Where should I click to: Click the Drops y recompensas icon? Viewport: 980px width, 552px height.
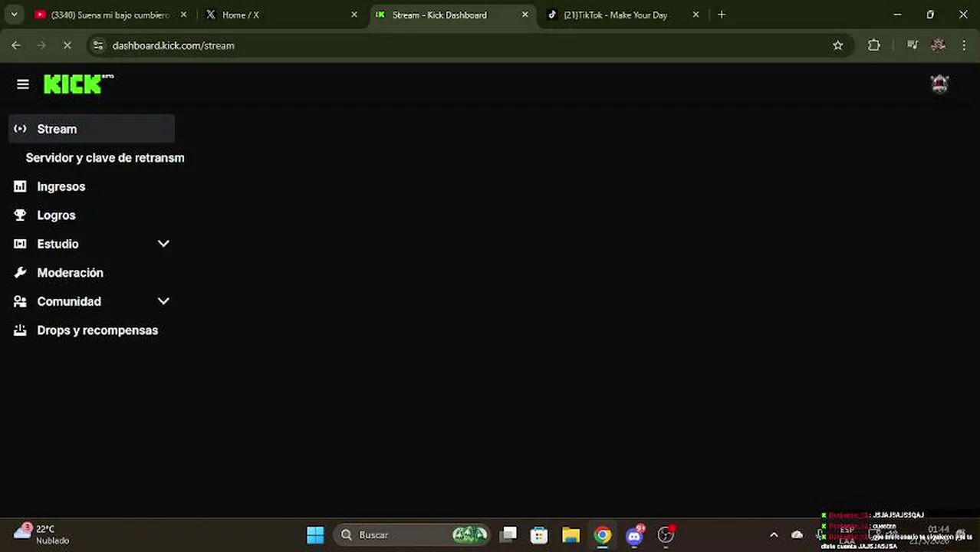tap(20, 330)
